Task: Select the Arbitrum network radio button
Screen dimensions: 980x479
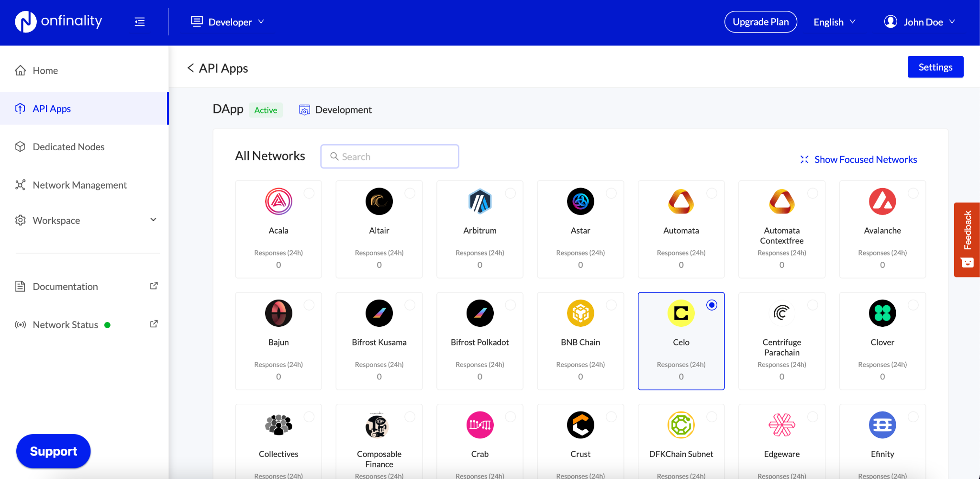Action: 511,193
